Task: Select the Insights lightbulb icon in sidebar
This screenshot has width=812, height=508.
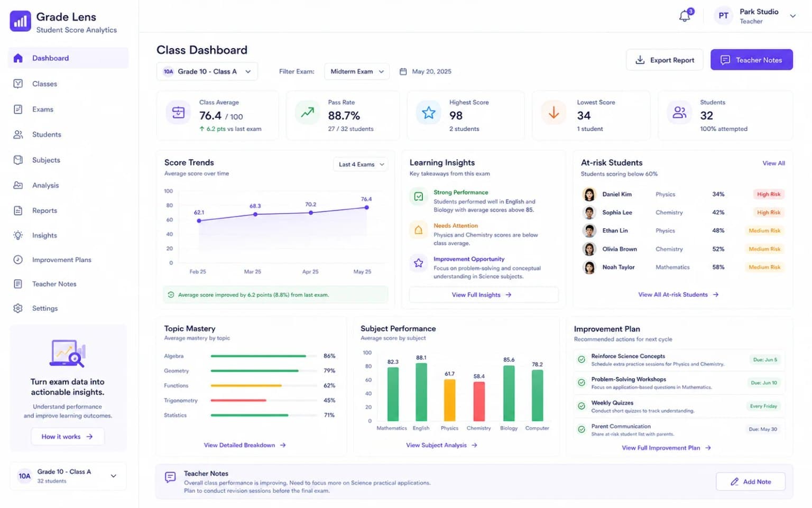Action: point(18,235)
